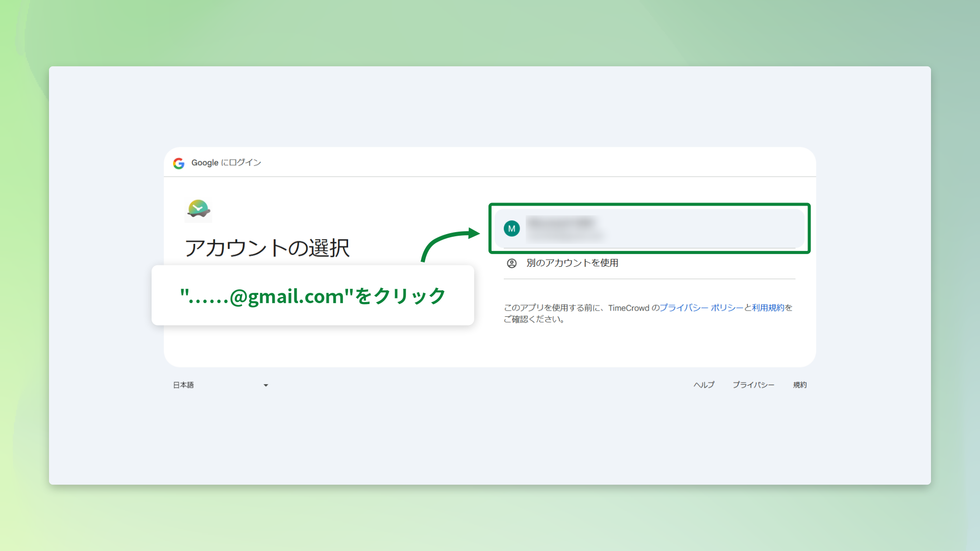Click the 日本語 language label
Viewport: 980px width, 551px height.
click(x=183, y=385)
